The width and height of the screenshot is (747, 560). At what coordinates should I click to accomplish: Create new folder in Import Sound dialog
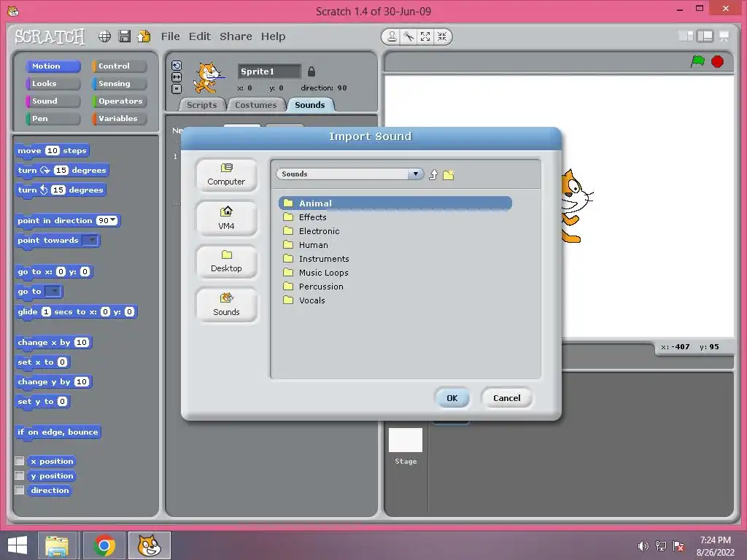point(449,175)
